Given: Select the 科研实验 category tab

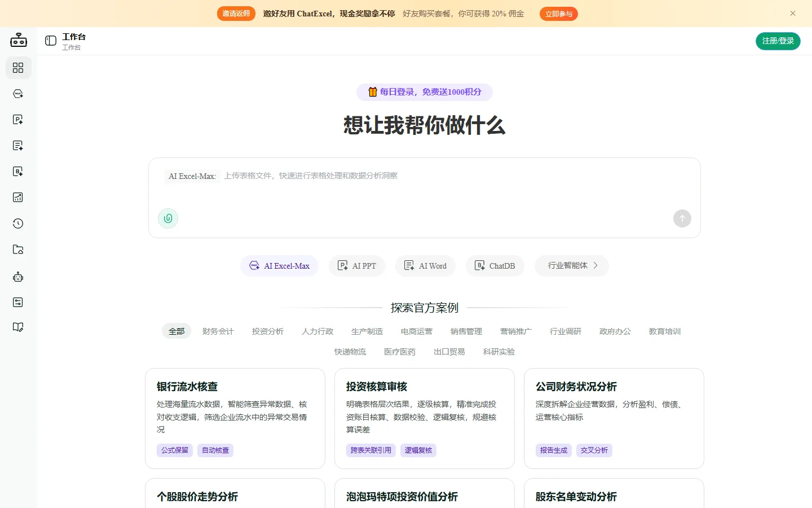Looking at the screenshot, I should tap(499, 352).
